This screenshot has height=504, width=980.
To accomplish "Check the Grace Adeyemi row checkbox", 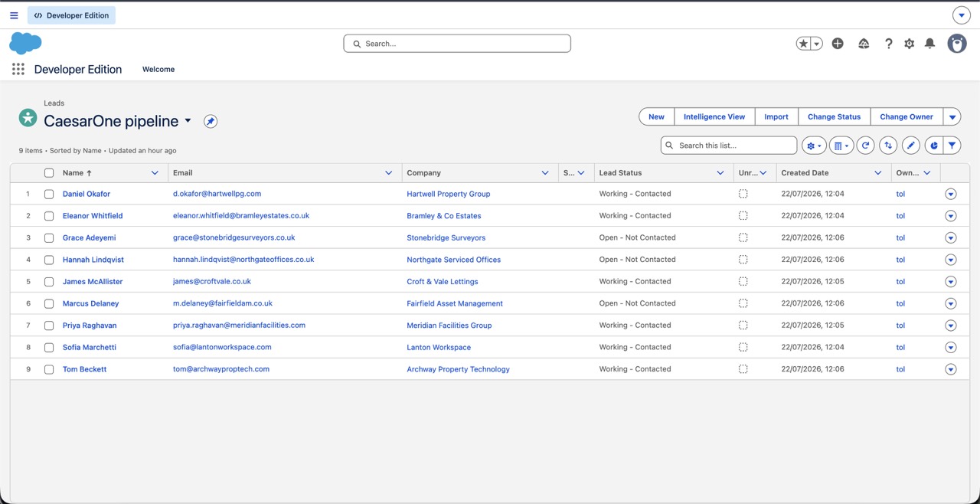I will (x=49, y=238).
